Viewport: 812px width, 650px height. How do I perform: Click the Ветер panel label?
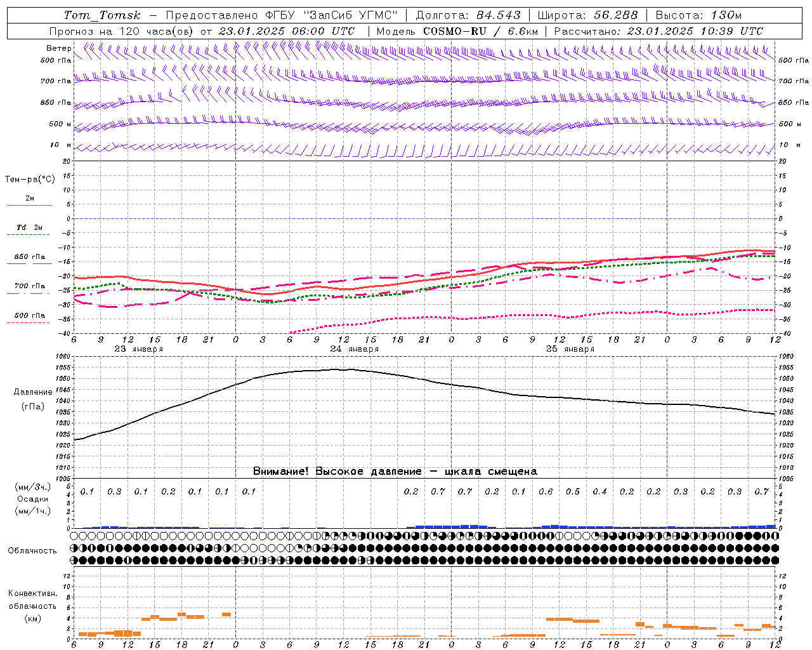tap(58, 48)
